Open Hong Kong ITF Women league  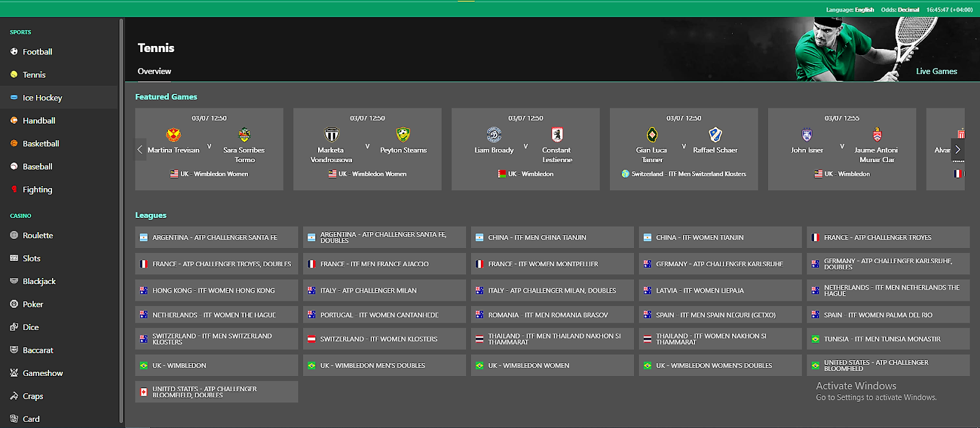point(217,290)
